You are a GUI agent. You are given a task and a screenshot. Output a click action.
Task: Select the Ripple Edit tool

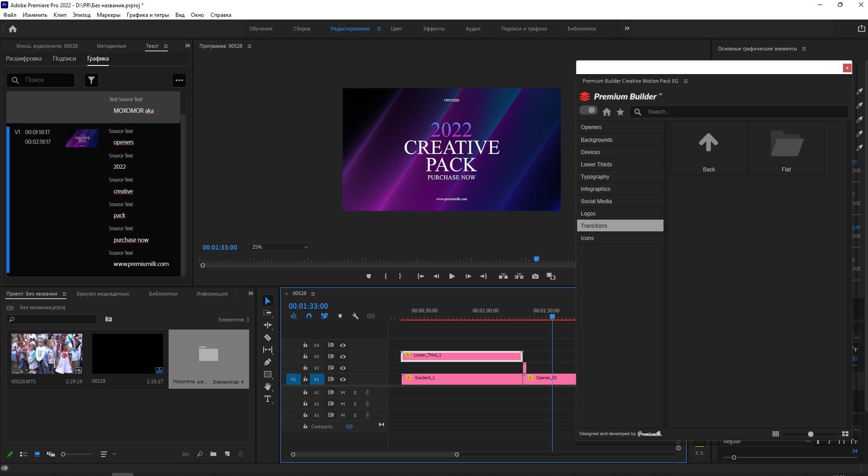[x=268, y=325]
